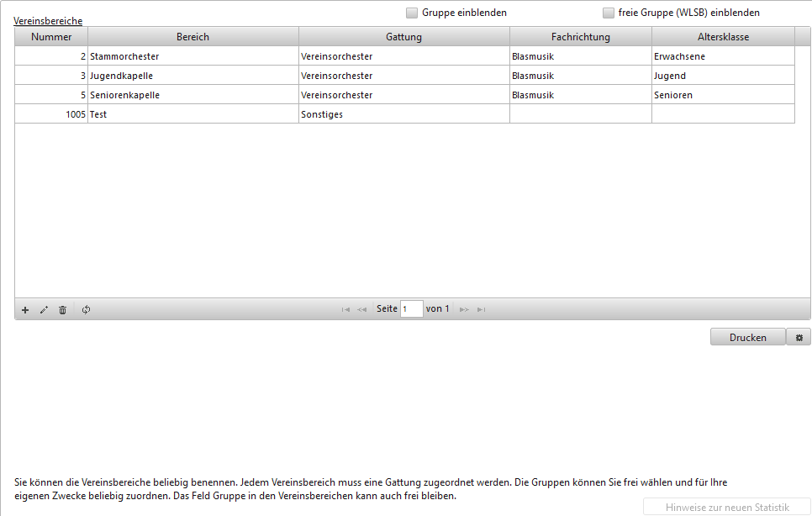Click the add new entry plus icon
The width and height of the screenshot is (812, 516).
coord(25,310)
